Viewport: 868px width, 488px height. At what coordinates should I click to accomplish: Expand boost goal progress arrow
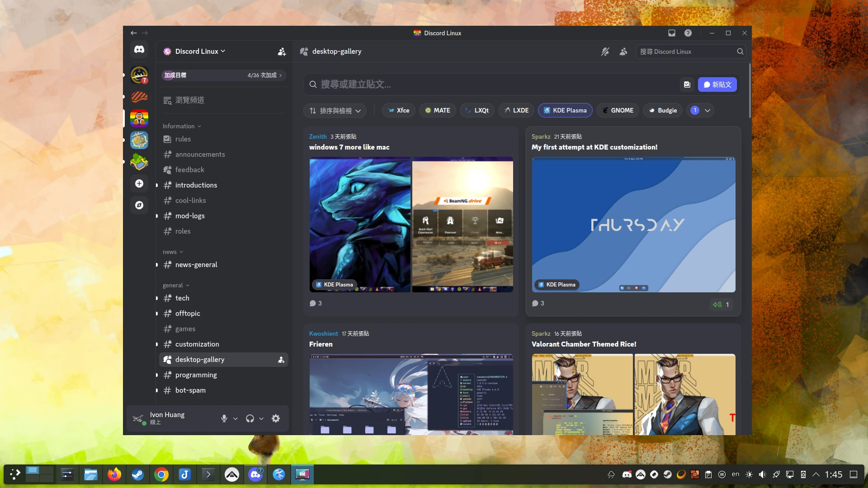281,75
